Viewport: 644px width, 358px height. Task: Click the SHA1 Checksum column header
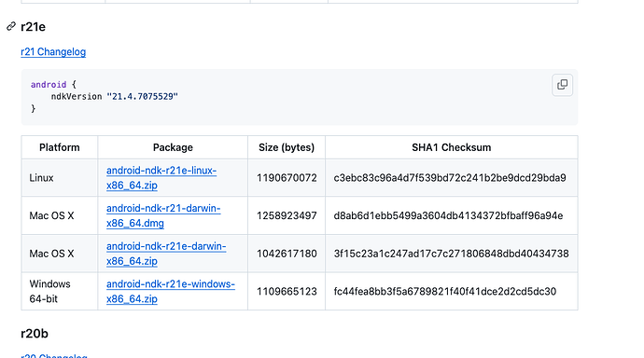click(452, 147)
